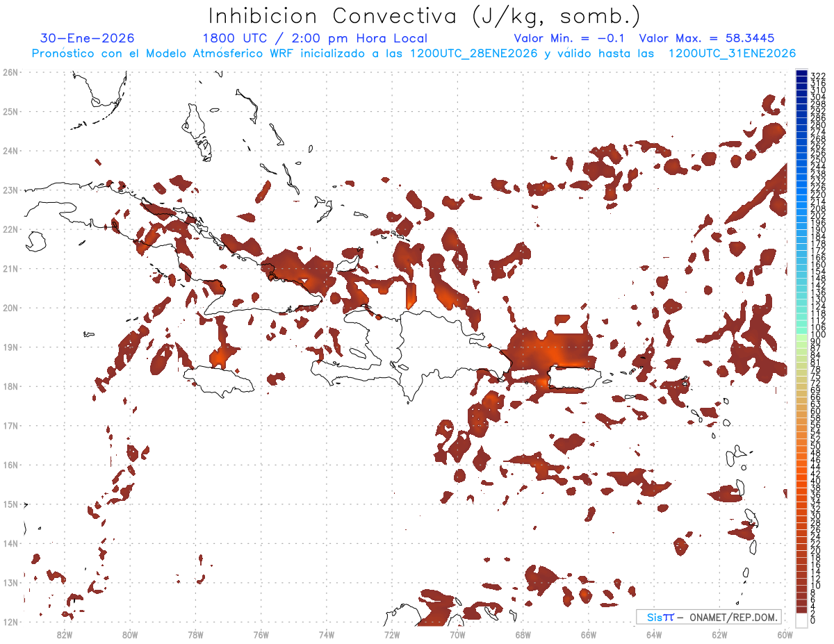Click '1800 UTC / 2:00 pm Hora Local'
The image size is (834, 644).
coord(315,38)
